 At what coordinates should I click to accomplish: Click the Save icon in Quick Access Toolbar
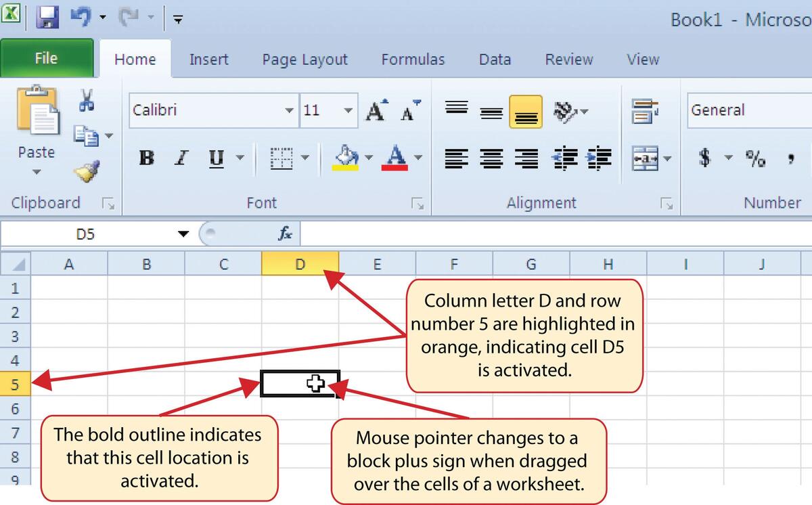[47, 17]
